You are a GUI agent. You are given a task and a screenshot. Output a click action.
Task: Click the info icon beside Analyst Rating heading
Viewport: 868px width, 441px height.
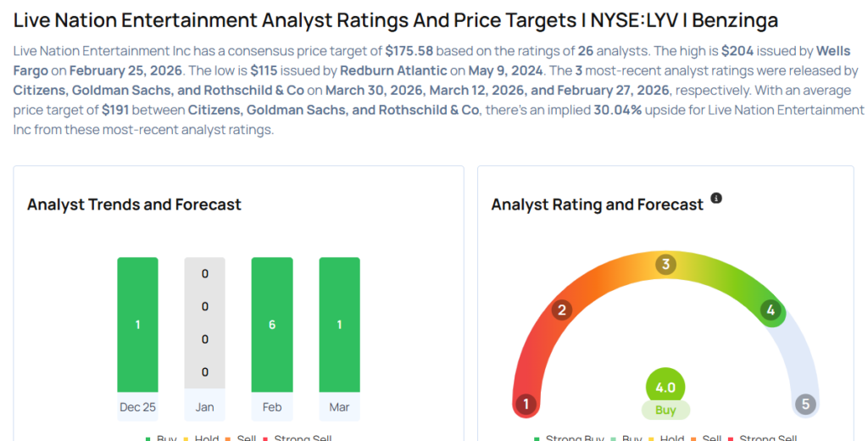(x=716, y=198)
